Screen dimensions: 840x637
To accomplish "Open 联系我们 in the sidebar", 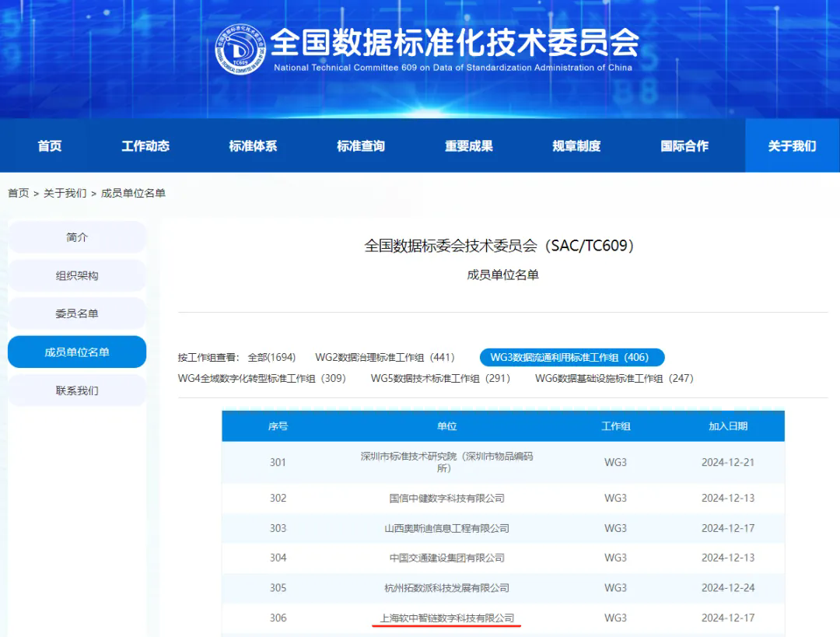I will (x=77, y=390).
